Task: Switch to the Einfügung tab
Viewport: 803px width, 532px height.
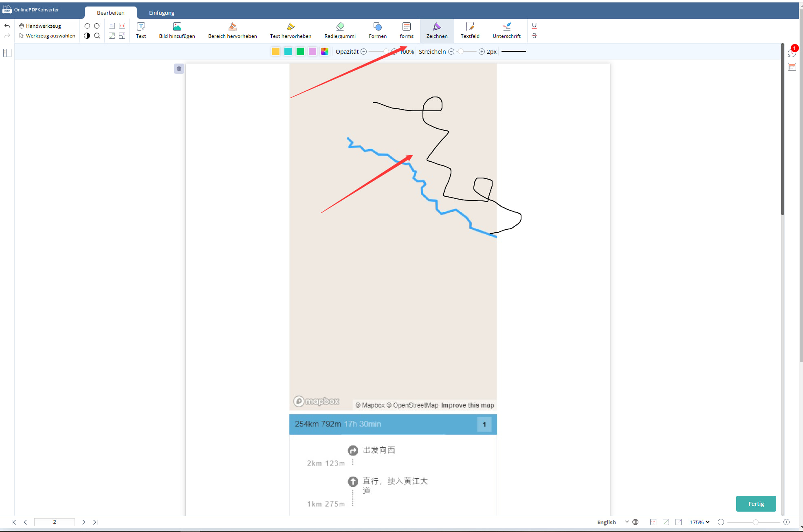Action: point(162,13)
